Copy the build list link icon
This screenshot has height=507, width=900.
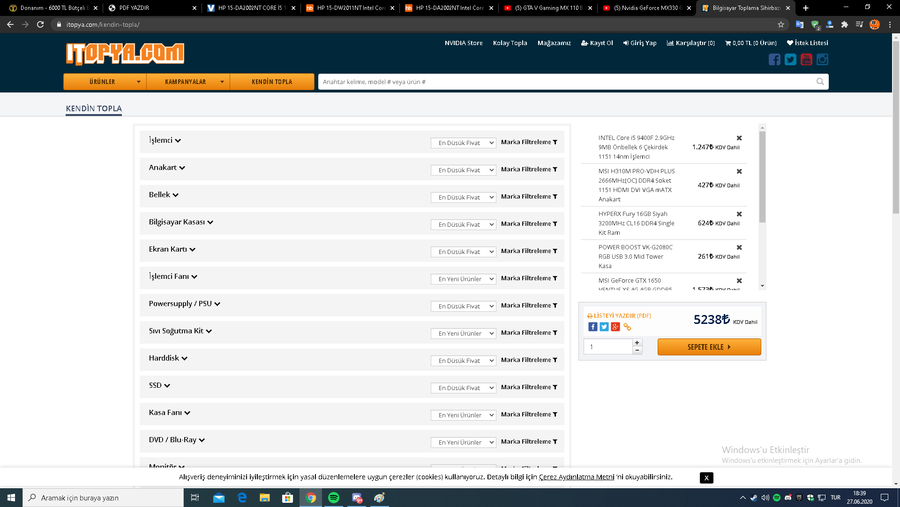[x=627, y=327]
